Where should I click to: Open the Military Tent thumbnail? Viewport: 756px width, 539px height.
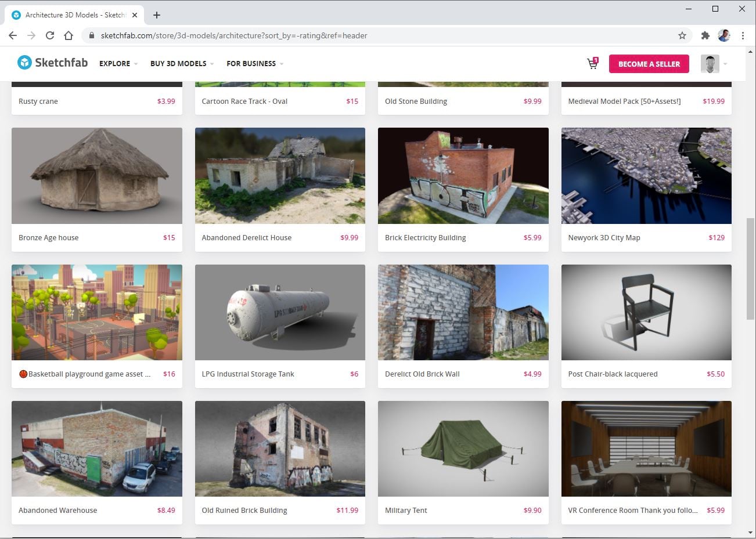point(463,448)
